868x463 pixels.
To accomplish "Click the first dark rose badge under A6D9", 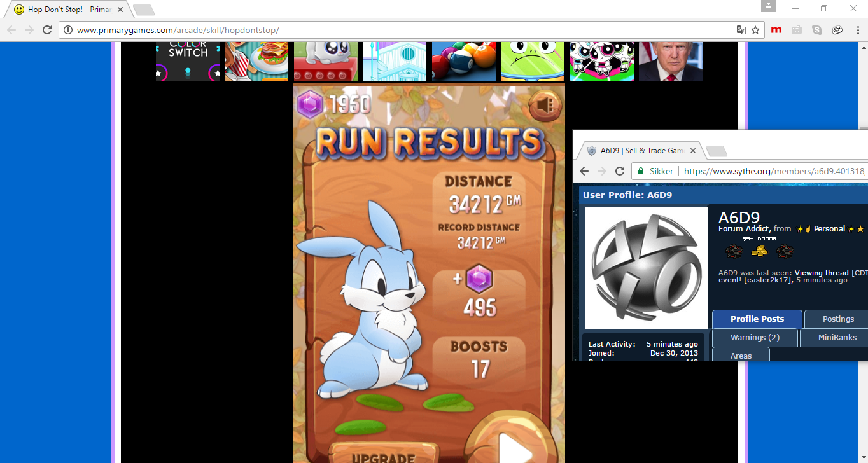I will (734, 252).
